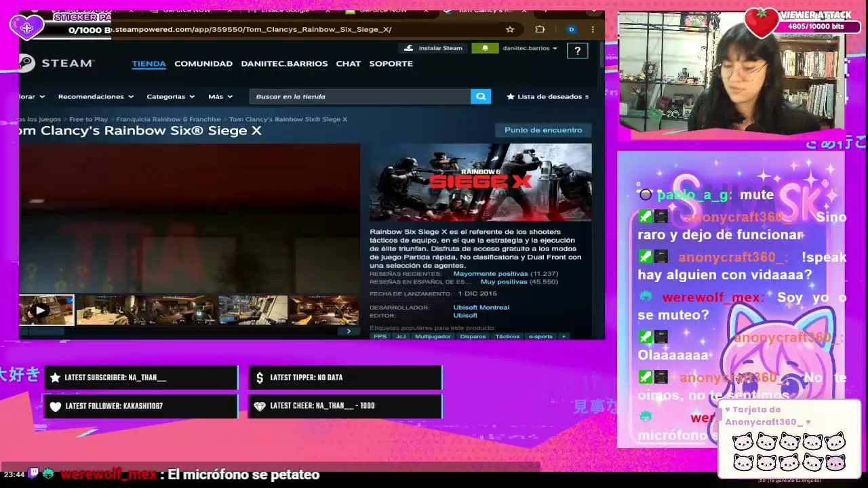The image size is (868, 488).
Task: Click the Latest Cheer diamond icon
Action: (260, 406)
